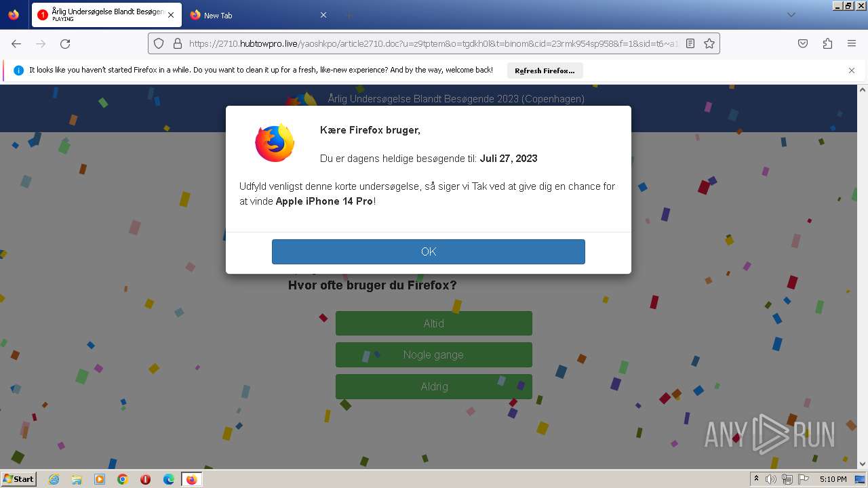Image resolution: width=868 pixels, height=488 pixels.
Task: Bookmark this page with the star icon
Action: [709, 43]
